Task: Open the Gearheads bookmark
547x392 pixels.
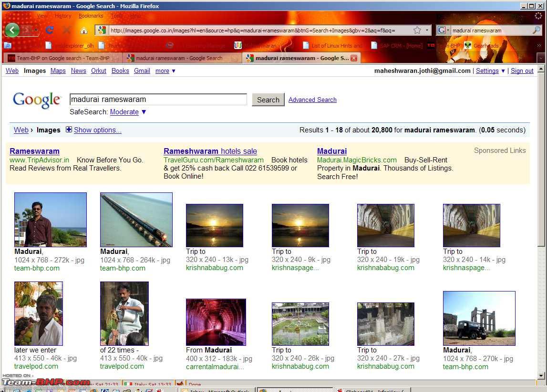Action: coord(482,46)
